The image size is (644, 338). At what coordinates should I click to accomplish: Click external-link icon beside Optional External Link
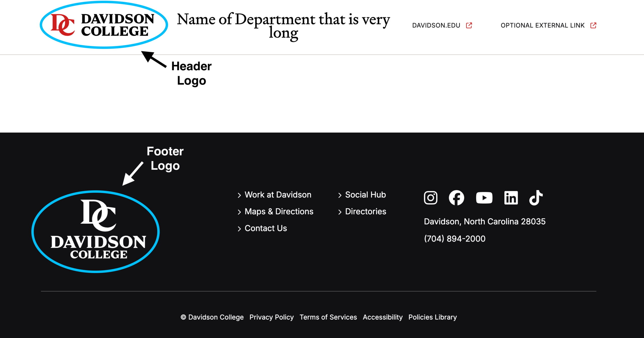click(593, 25)
